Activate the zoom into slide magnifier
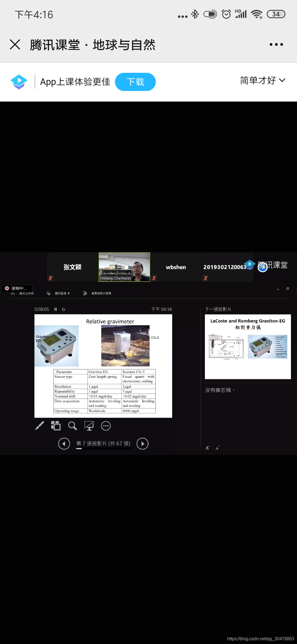The width and height of the screenshot is (297, 644). [x=72, y=426]
